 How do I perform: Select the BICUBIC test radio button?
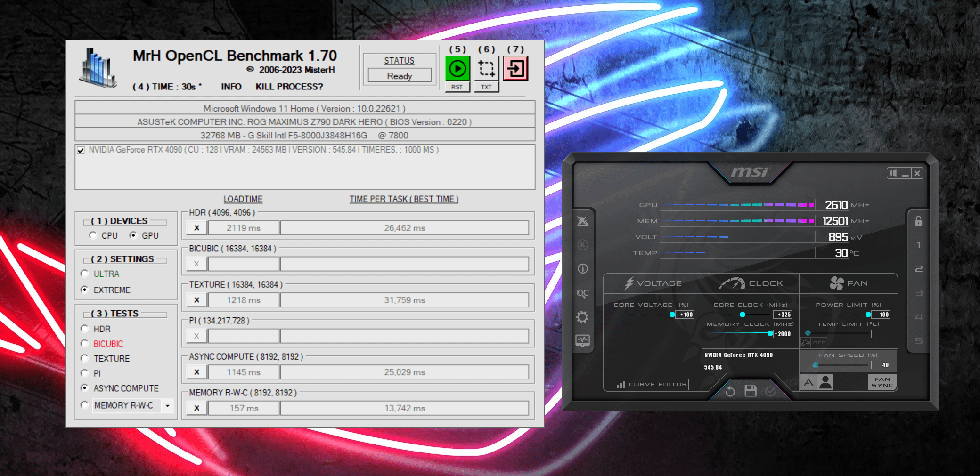pos(85,344)
